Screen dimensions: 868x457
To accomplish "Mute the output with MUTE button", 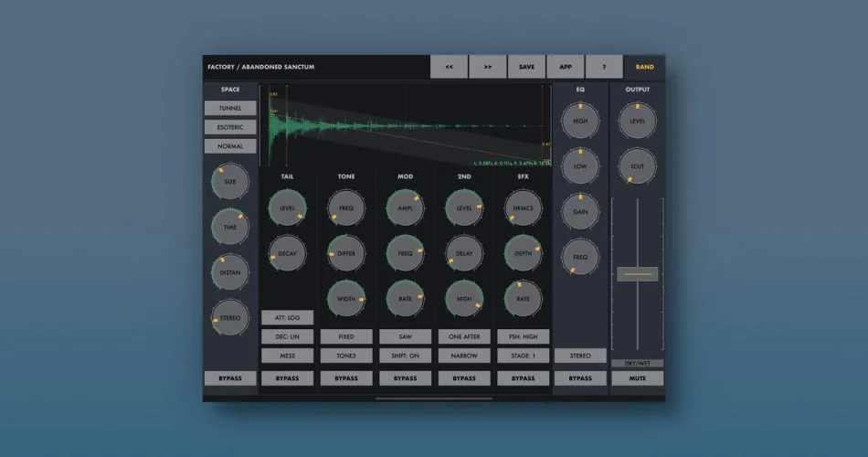I will pyautogui.click(x=637, y=378).
